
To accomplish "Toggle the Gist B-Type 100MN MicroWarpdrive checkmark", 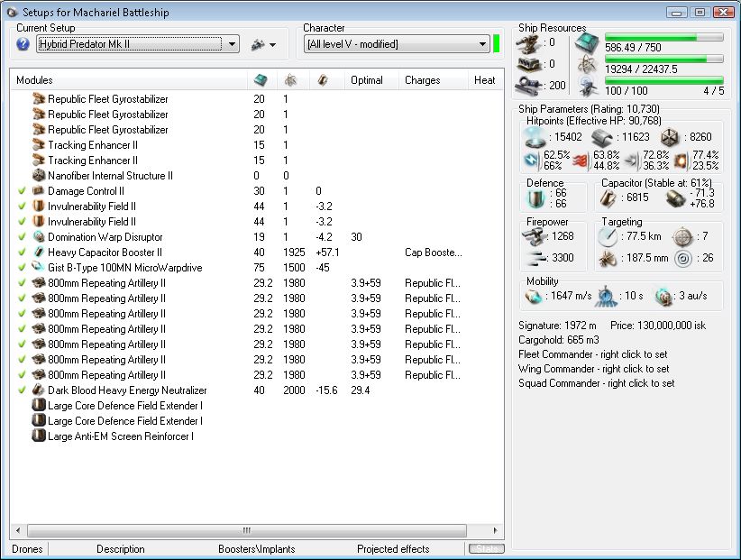I will click(22, 268).
